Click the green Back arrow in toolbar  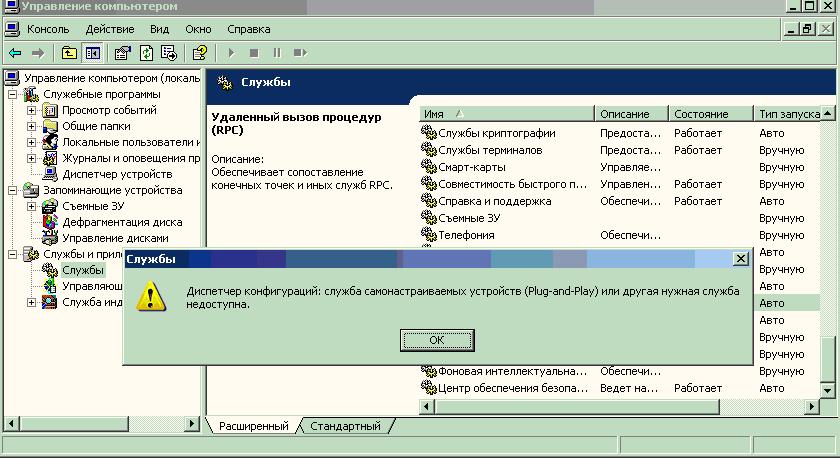point(14,53)
